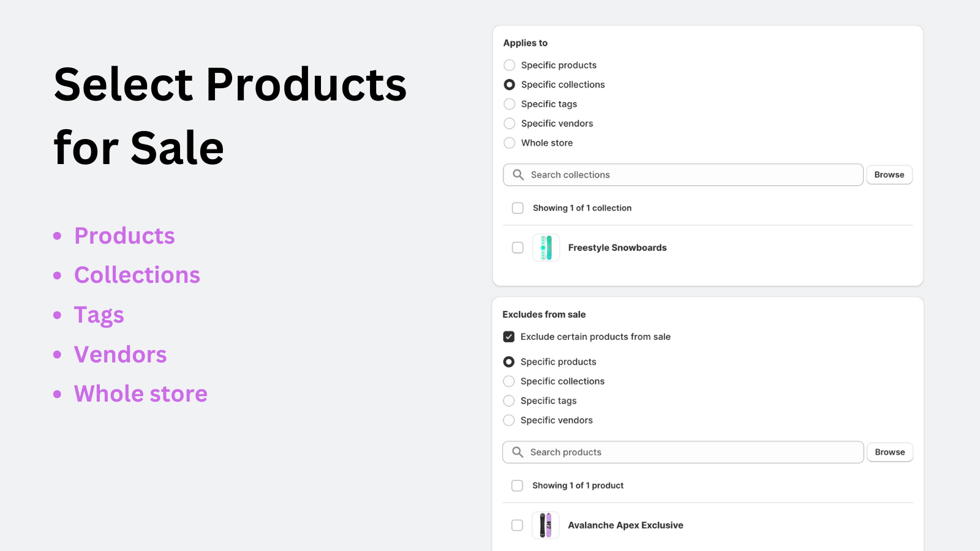Select the Specific collections radio under Applies to
The image size is (980, 551).
tap(510, 84)
